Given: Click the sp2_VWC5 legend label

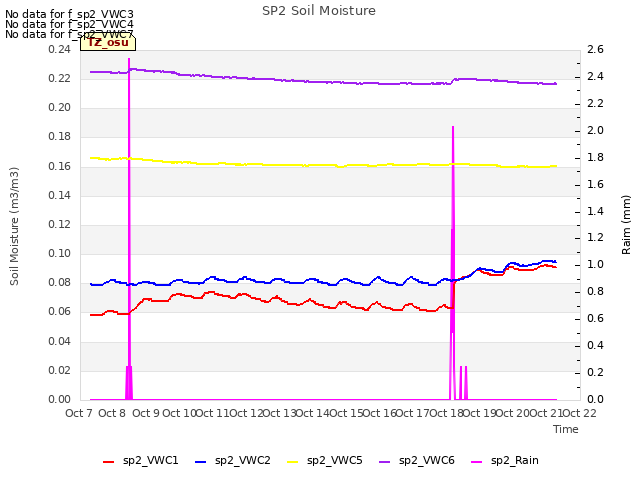Looking at the screenshot, I should coord(335,461).
